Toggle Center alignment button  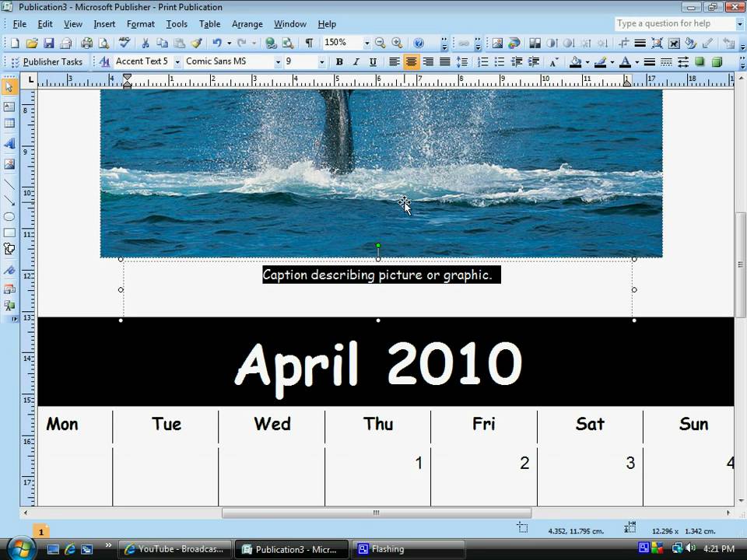[411, 62]
